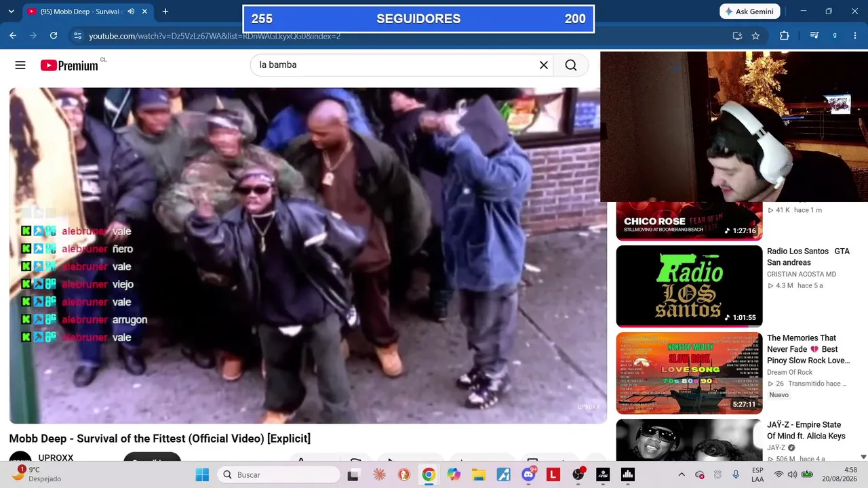Open a new browser tab
This screenshot has height=488, width=868.
tap(165, 12)
